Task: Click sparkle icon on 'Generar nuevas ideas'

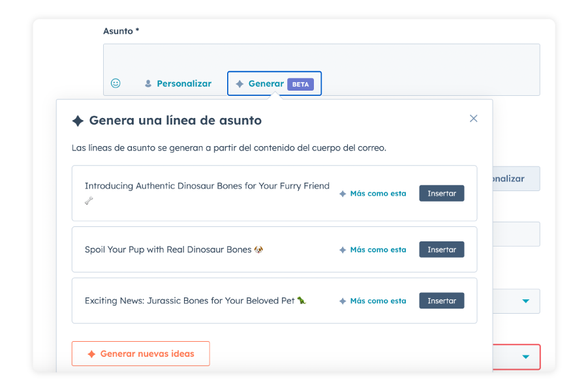Action: click(x=91, y=354)
